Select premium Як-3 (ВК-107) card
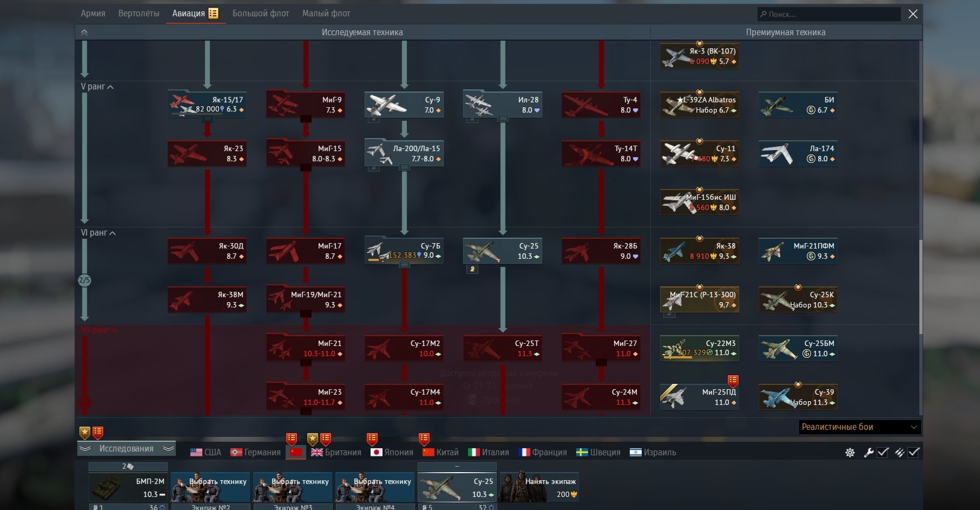This screenshot has width=980, height=510. [x=700, y=56]
